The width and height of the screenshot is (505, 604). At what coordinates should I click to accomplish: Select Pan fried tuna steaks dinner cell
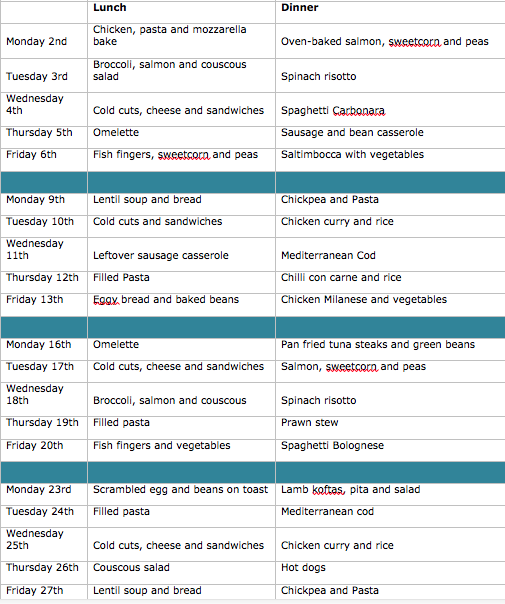pos(390,349)
